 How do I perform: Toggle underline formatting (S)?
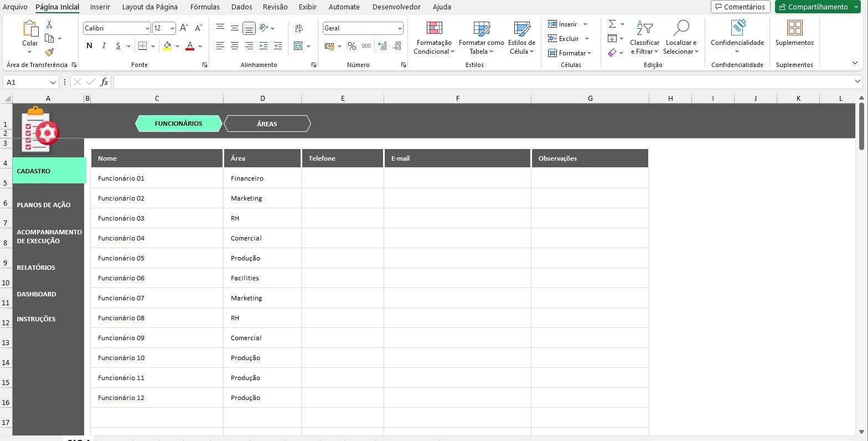click(x=118, y=46)
